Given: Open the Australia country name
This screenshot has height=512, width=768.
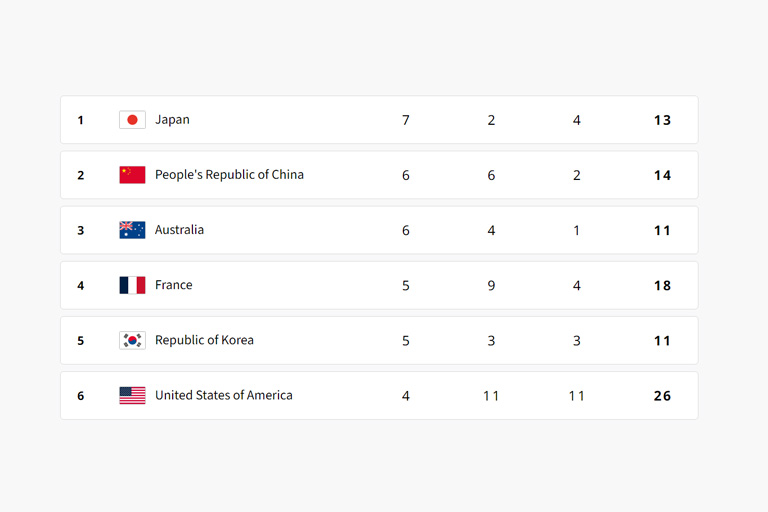Looking at the screenshot, I should [179, 230].
